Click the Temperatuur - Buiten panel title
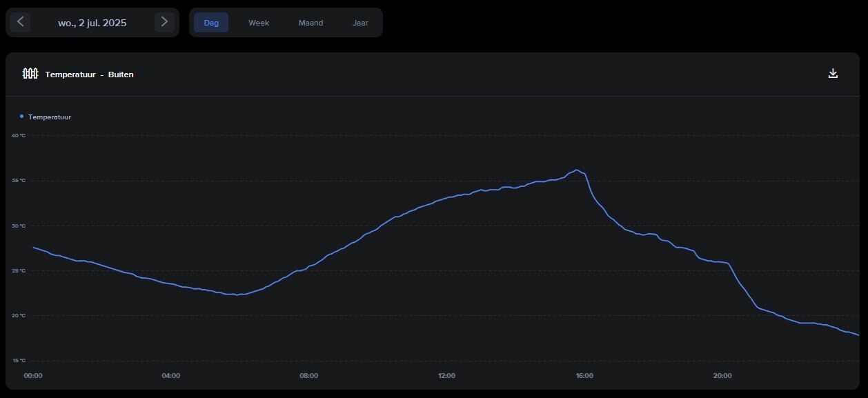 [x=89, y=74]
